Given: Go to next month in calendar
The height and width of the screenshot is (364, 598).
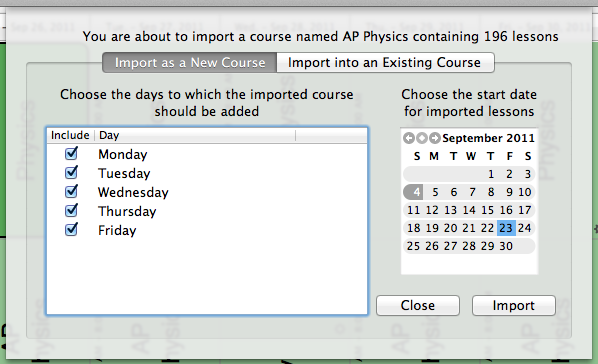Looking at the screenshot, I should point(434,138).
